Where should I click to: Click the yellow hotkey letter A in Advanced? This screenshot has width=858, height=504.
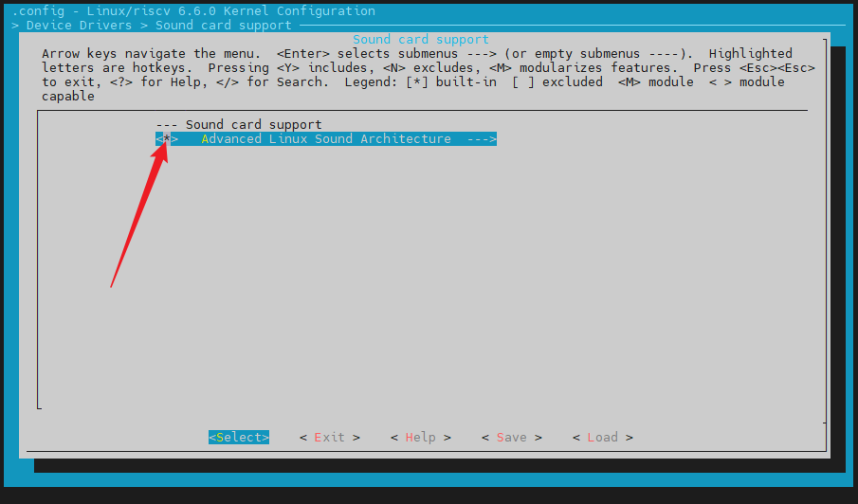pos(205,139)
